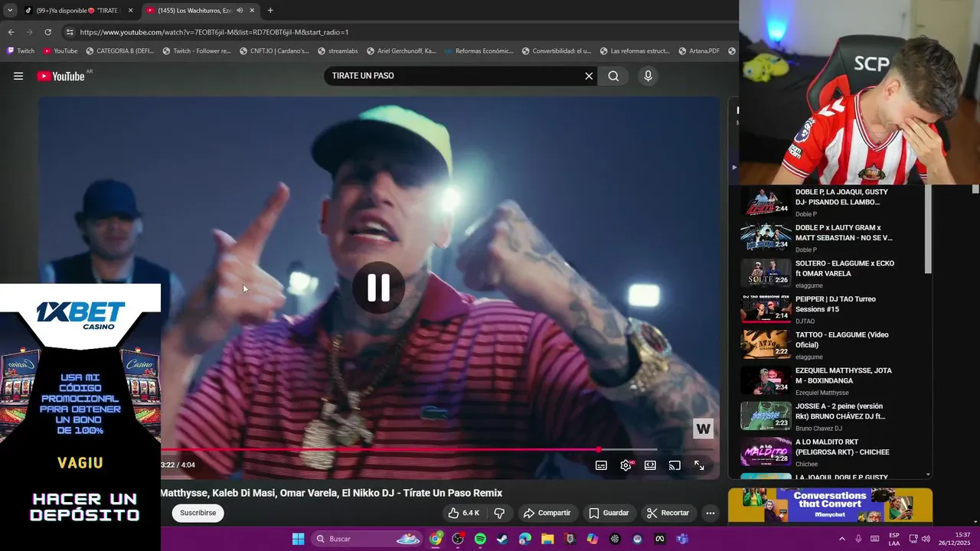
Task: Open Convertibilidad bookmark
Action: click(557, 51)
